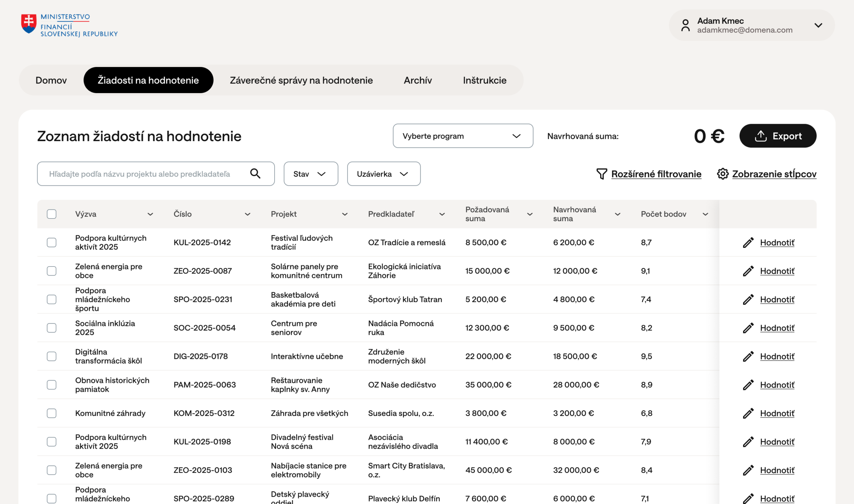854x504 pixels.
Task: Click the pencil icon for SPO-2025-0231
Action: tap(748, 300)
